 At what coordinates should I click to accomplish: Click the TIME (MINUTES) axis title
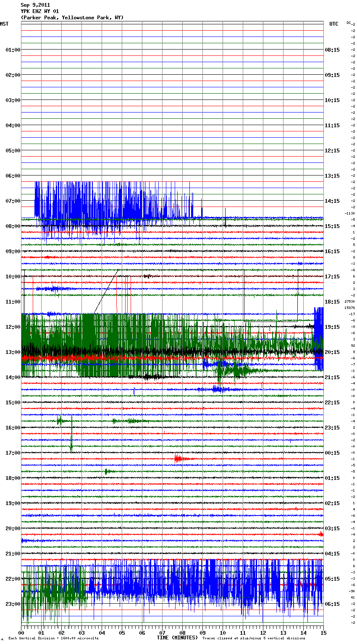click(177, 638)
